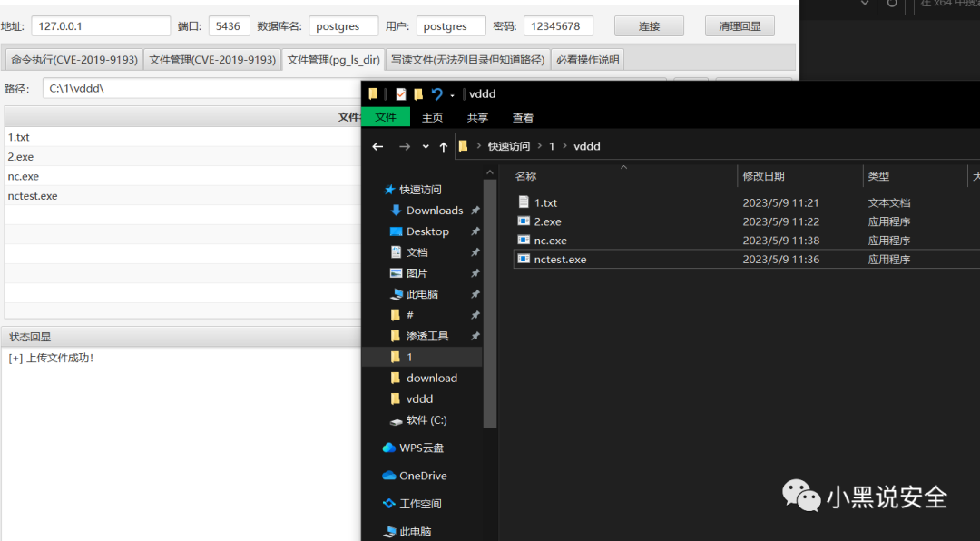980x541 pixels.
Task: Expand the breadcrumb chevron after 快速访问
Action: pyautogui.click(x=539, y=146)
